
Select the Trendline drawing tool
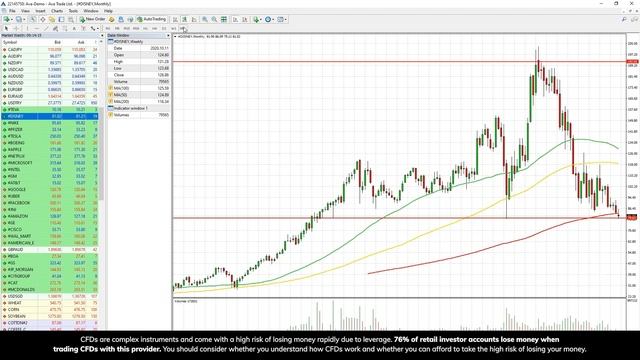[46, 28]
